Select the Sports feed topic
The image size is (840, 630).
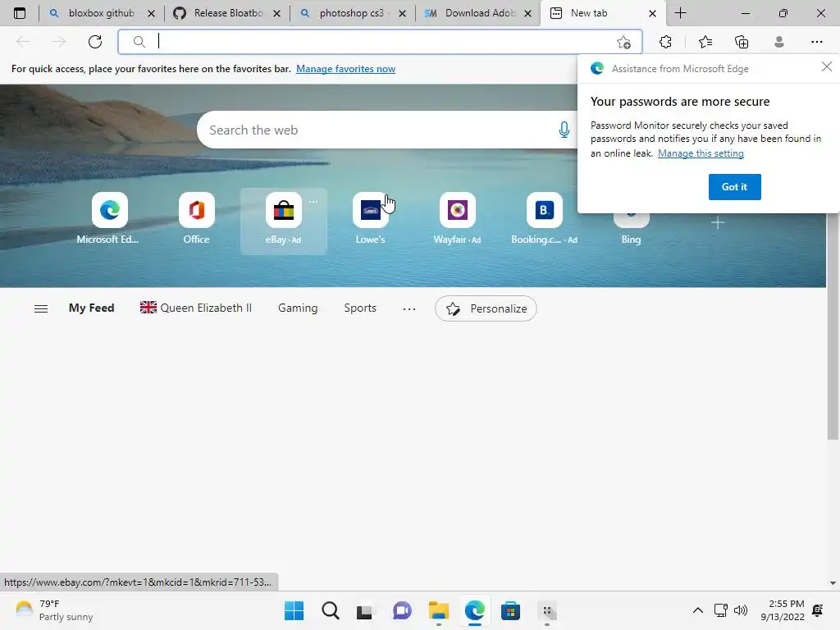tap(360, 308)
